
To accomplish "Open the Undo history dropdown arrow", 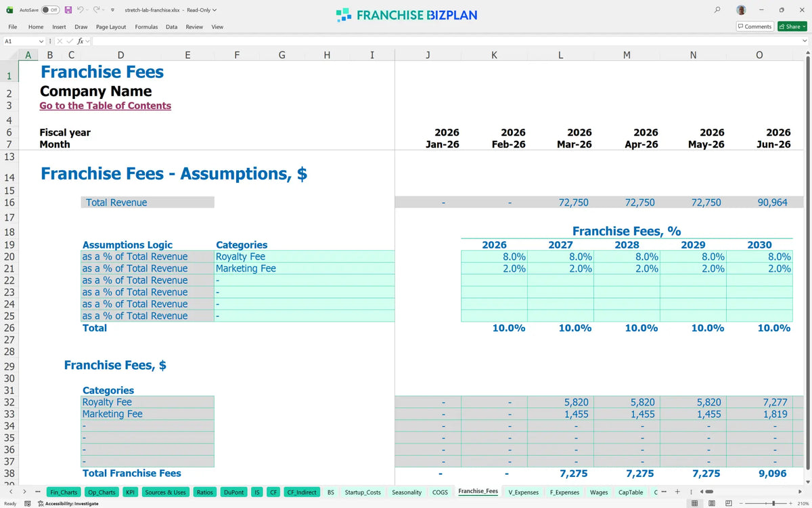I will click(x=87, y=10).
